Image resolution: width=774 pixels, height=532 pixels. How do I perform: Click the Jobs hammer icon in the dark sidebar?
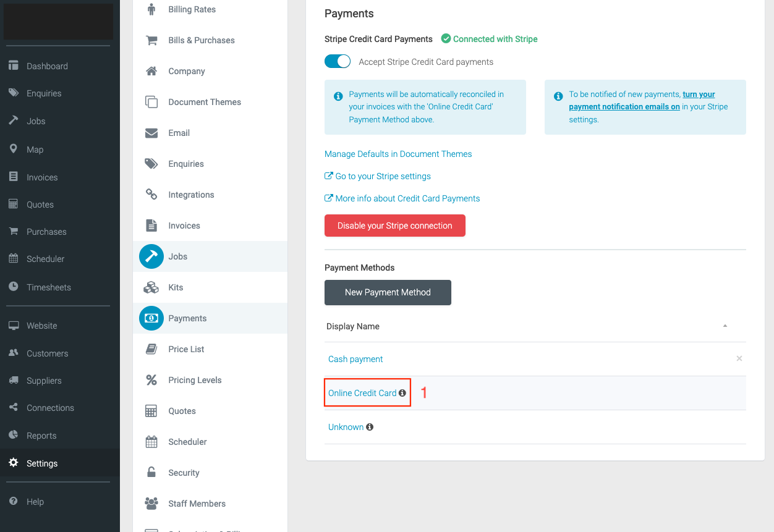click(14, 120)
